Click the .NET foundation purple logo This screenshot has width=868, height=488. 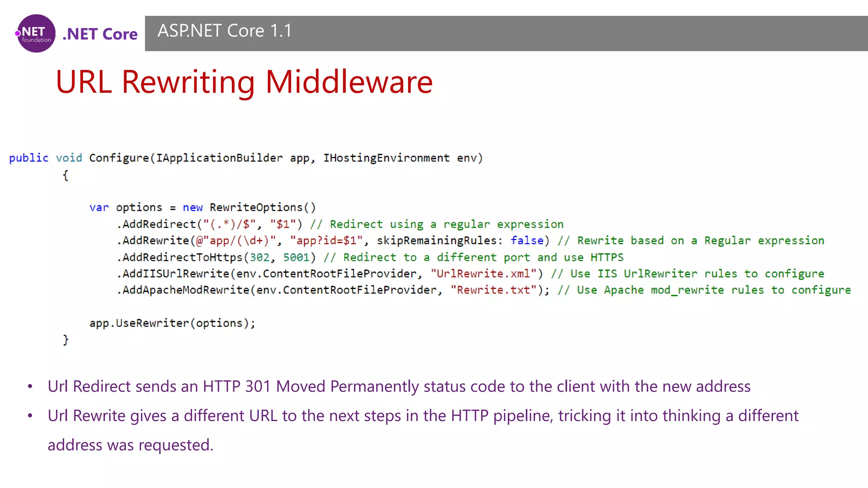[x=36, y=33]
